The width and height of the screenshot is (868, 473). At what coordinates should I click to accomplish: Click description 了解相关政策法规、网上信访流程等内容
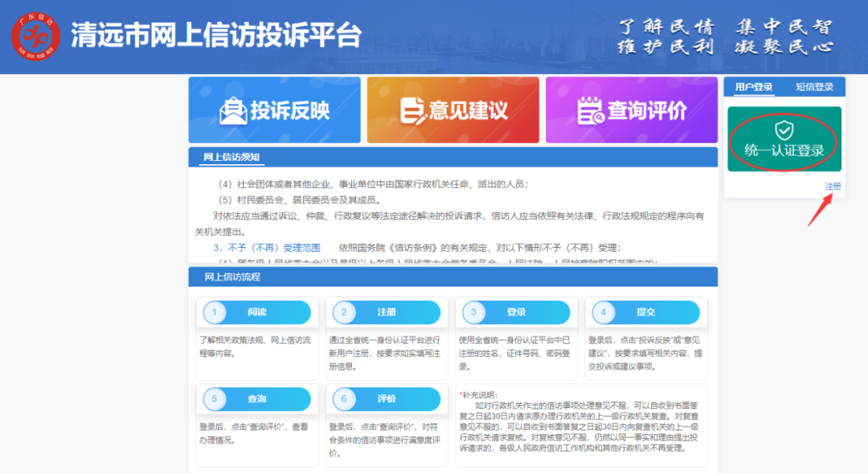tap(256, 347)
